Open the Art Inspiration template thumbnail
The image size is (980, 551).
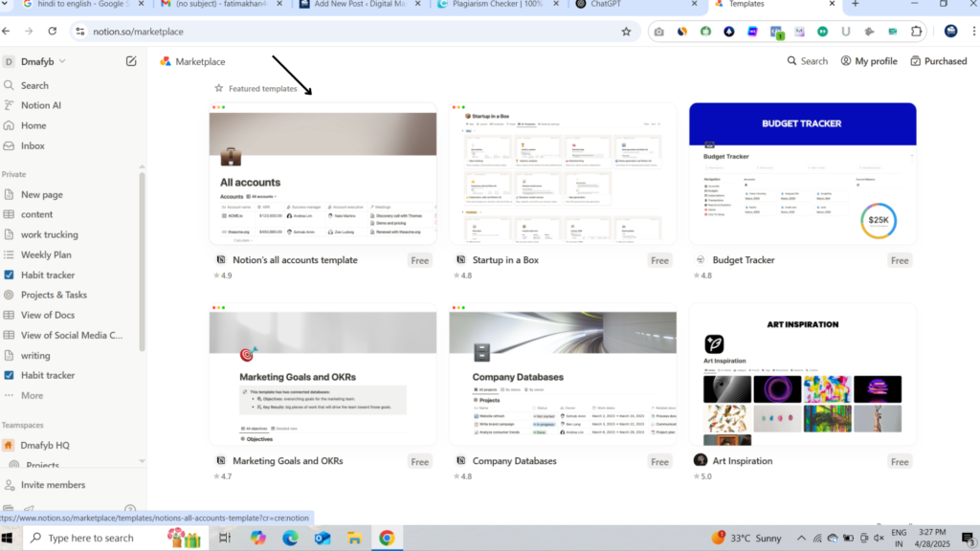[x=802, y=374]
